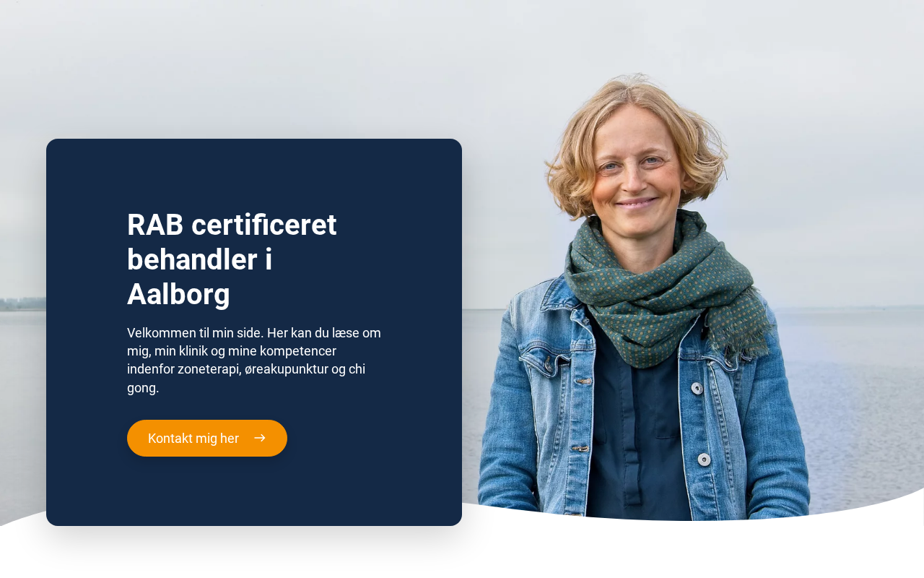Click the lower metal button on the denim jacket
The height and width of the screenshot is (578, 924).
pyautogui.click(x=705, y=460)
